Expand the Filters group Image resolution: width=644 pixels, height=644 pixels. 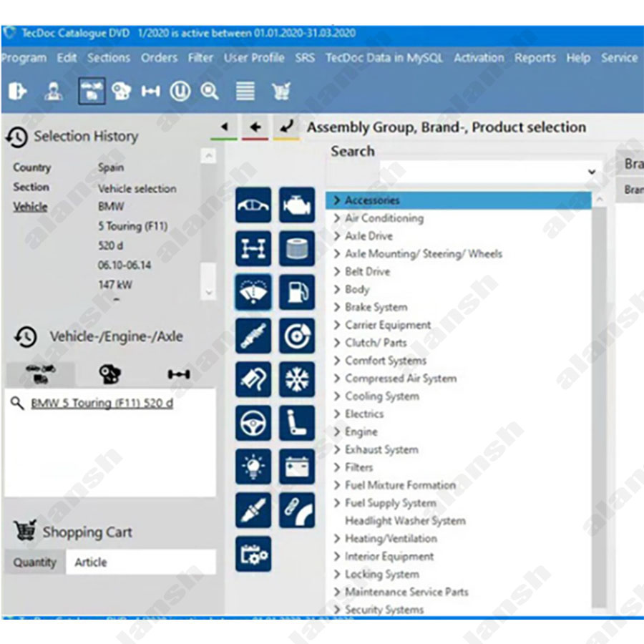pyautogui.click(x=337, y=467)
